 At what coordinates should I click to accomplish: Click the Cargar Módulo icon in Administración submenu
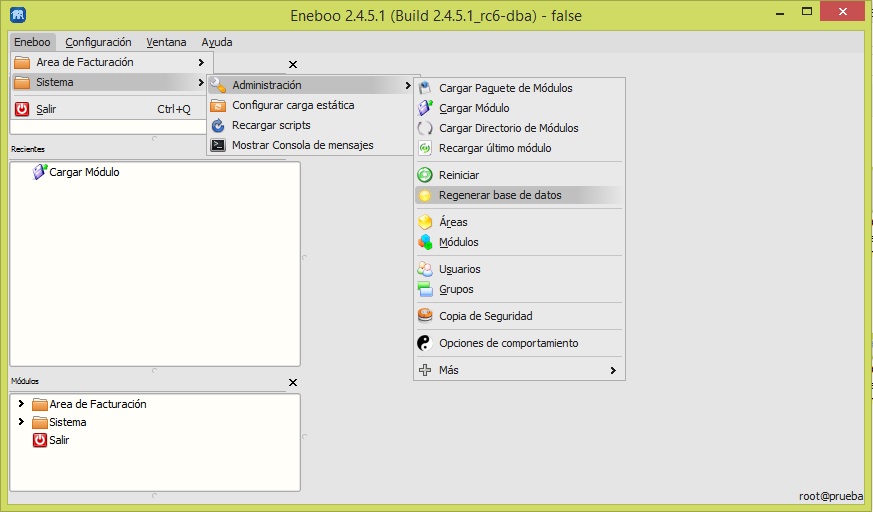pos(425,108)
